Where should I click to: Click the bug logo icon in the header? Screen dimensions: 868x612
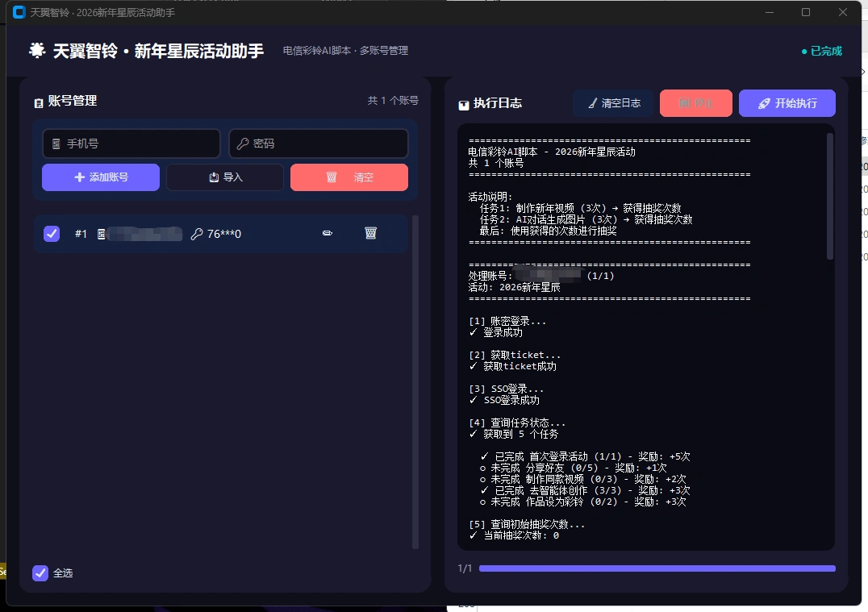tap(37, 51)
